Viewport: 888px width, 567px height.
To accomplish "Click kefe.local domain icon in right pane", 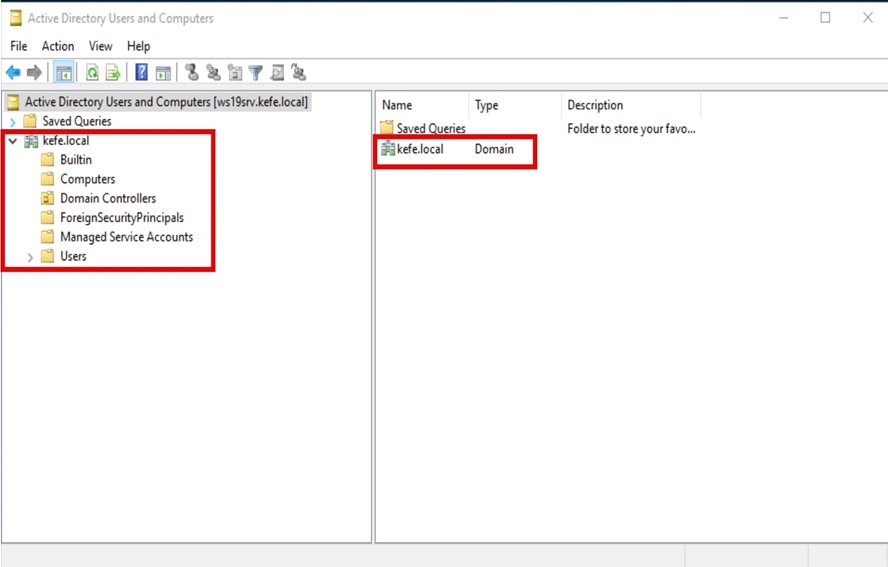I will [388, 149].
